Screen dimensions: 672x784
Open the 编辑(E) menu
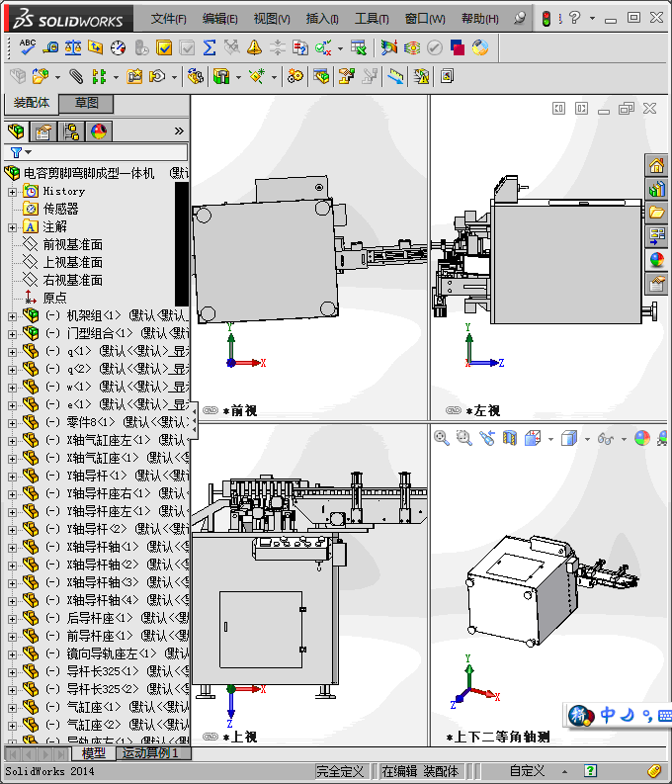click(x=219, y=19)
